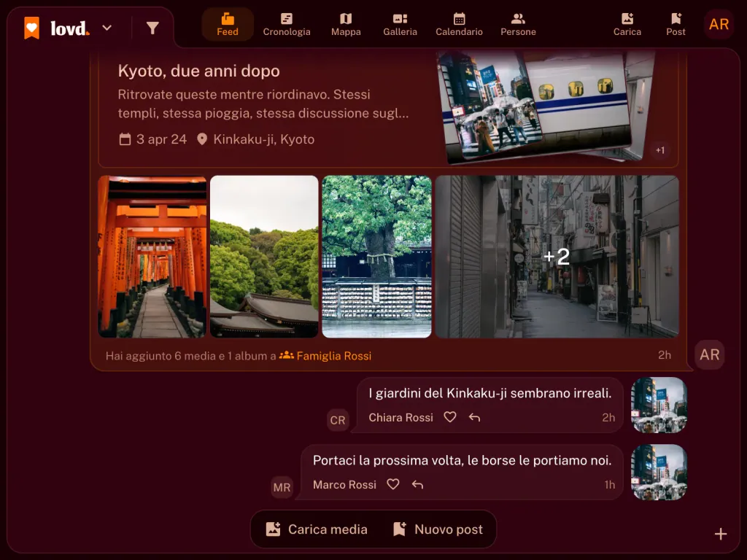Open the large sacred tree photo
747x560 pixels.
[x=377, y=257]
